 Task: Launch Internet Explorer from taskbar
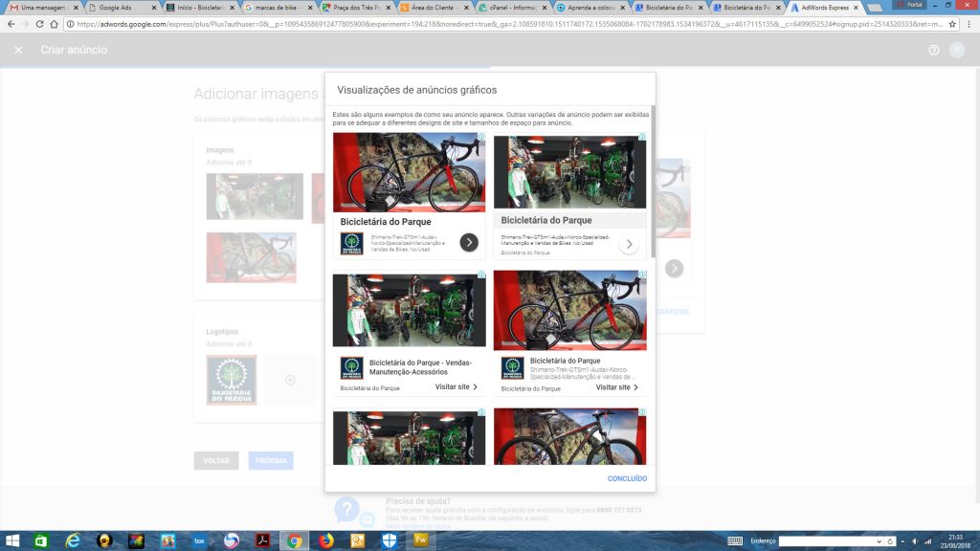point(73,540)
